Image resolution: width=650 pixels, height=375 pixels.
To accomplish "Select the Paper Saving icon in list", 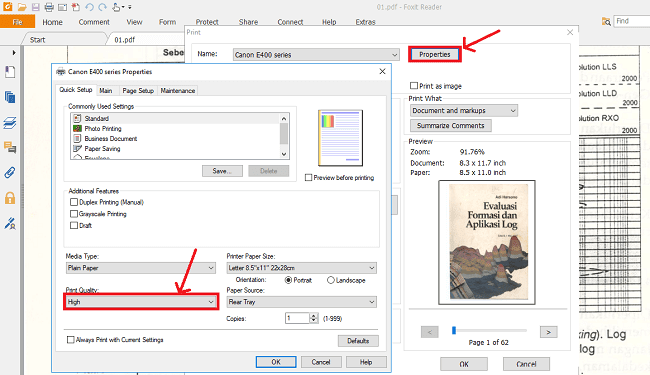I will 77,148.
